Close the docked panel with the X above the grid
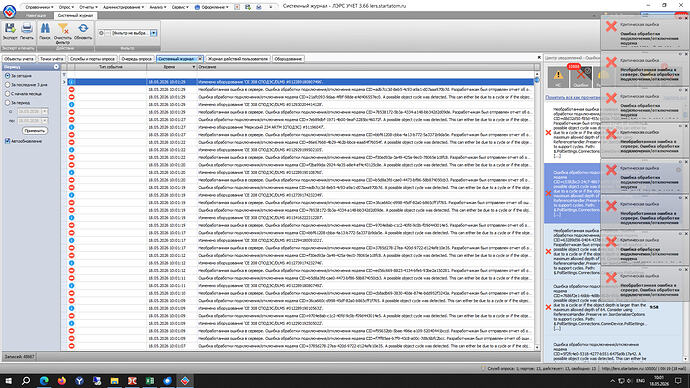Screen dimensions: 690x388 [x=539, y=58]
